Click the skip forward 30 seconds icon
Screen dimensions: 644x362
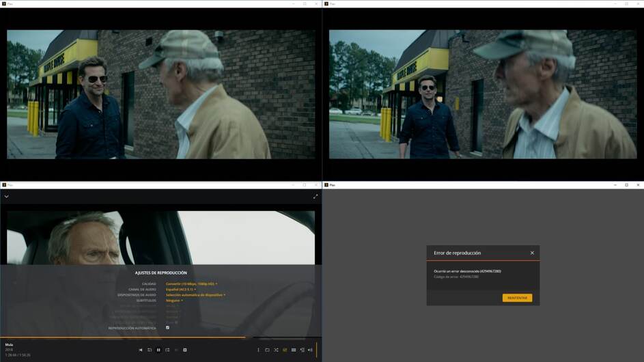(x=167, y=350)
